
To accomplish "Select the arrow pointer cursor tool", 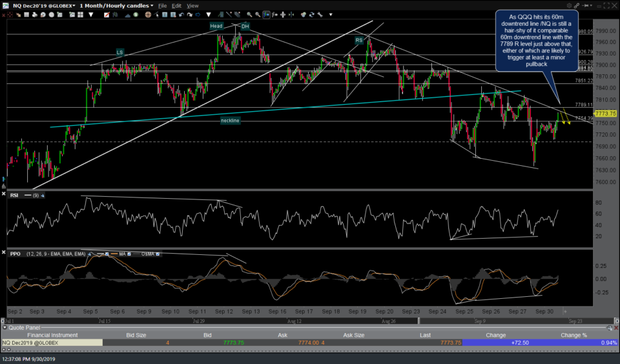I will click(x=156, y=15).
